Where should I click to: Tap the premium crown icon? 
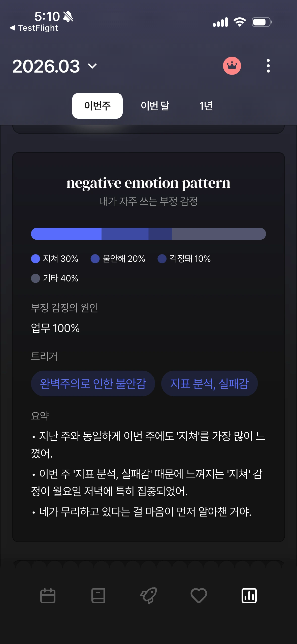pos(232,66)
